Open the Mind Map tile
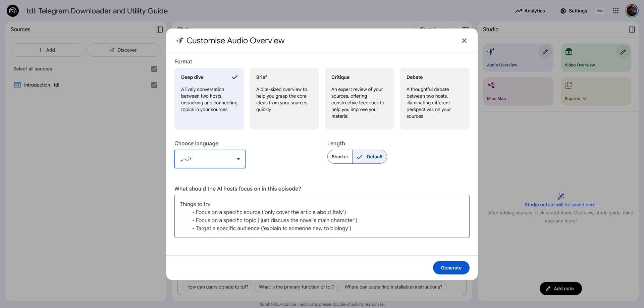This screenshot has width=644, height=308. (x=518, y=91)
